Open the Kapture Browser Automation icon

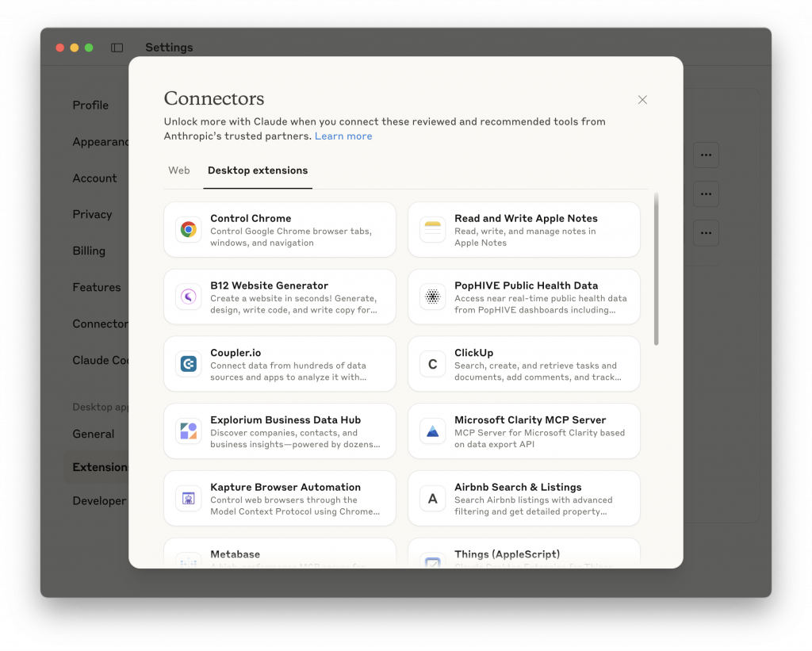(x=189, y=499)
